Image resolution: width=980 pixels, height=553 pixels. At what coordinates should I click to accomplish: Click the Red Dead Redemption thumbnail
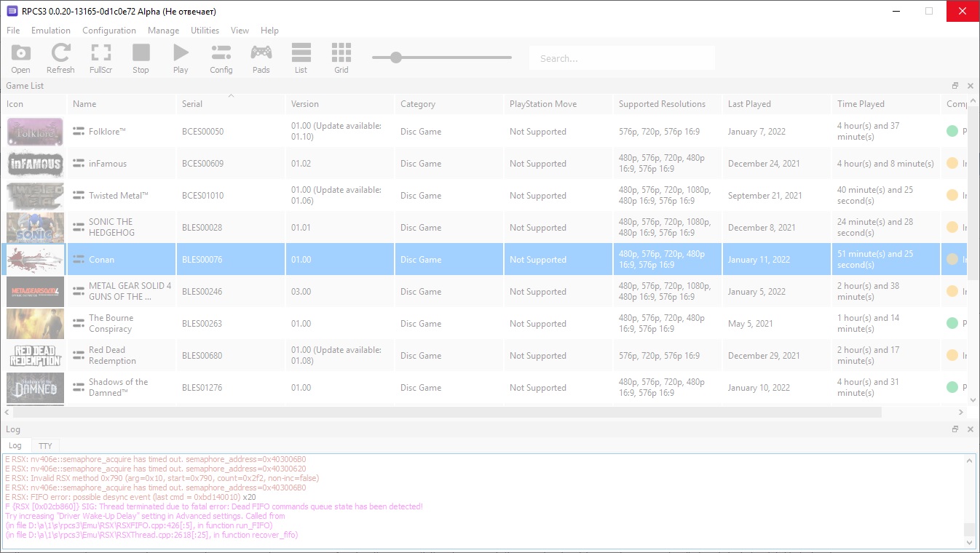35,356
